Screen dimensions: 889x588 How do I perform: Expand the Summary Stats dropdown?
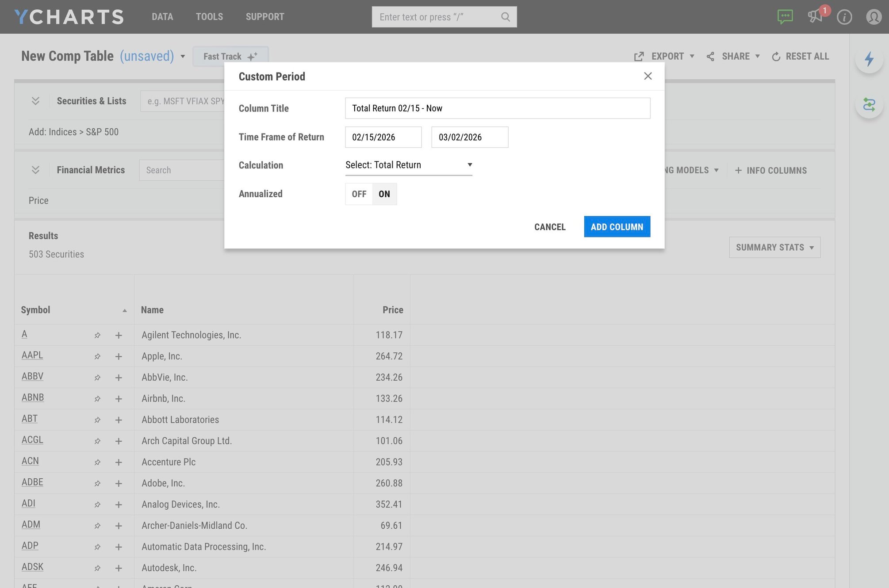774,248
